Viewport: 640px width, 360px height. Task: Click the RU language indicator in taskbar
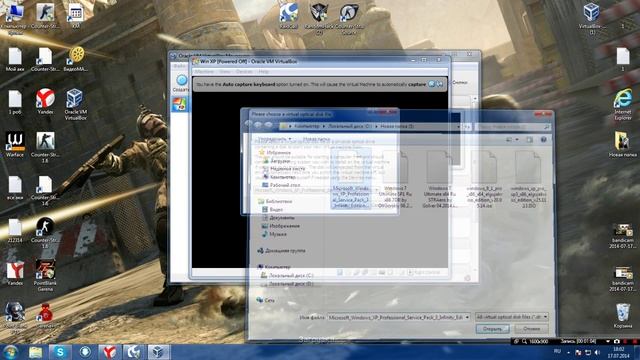(x=557, y=352)
